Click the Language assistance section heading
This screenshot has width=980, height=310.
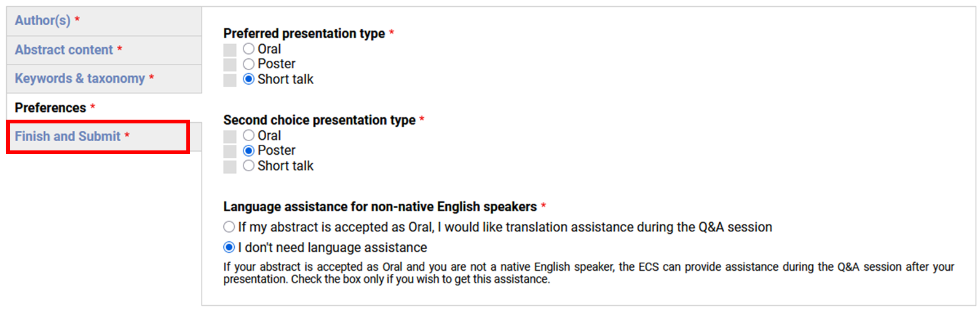pyautogui.click(x=380, y=207)
